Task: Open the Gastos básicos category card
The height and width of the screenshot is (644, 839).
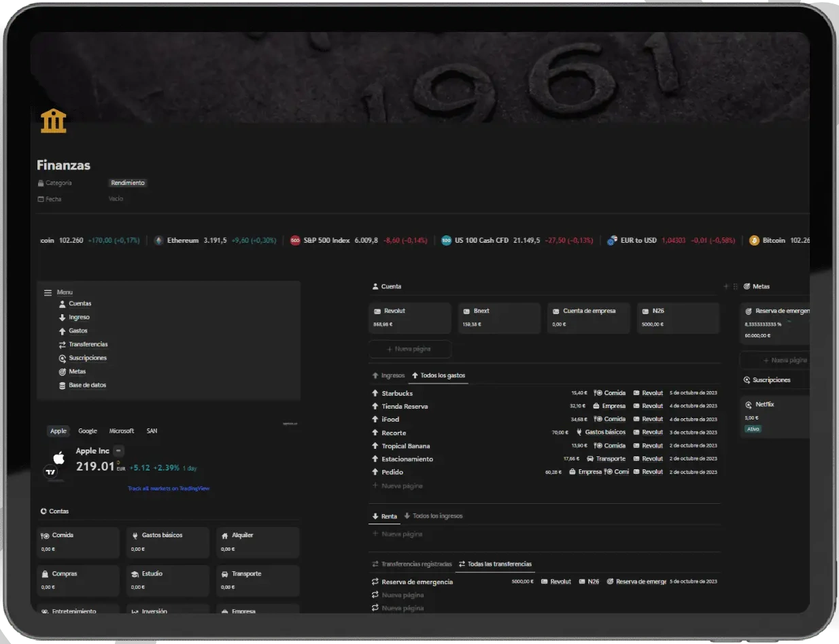Action: click(x=168, y=543)
